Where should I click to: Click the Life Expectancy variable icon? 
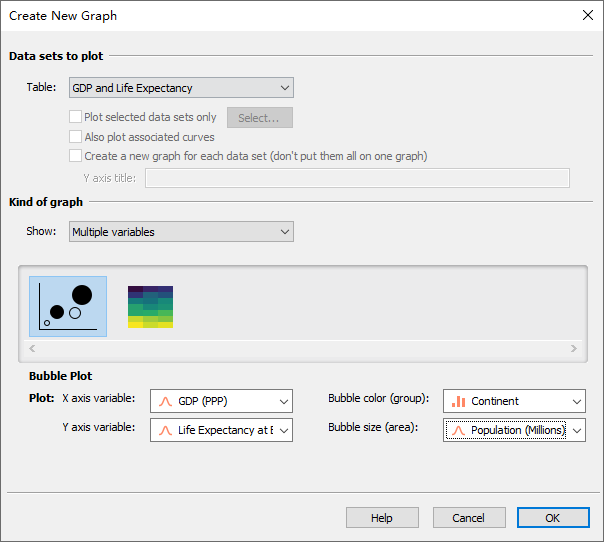[165, 430]
